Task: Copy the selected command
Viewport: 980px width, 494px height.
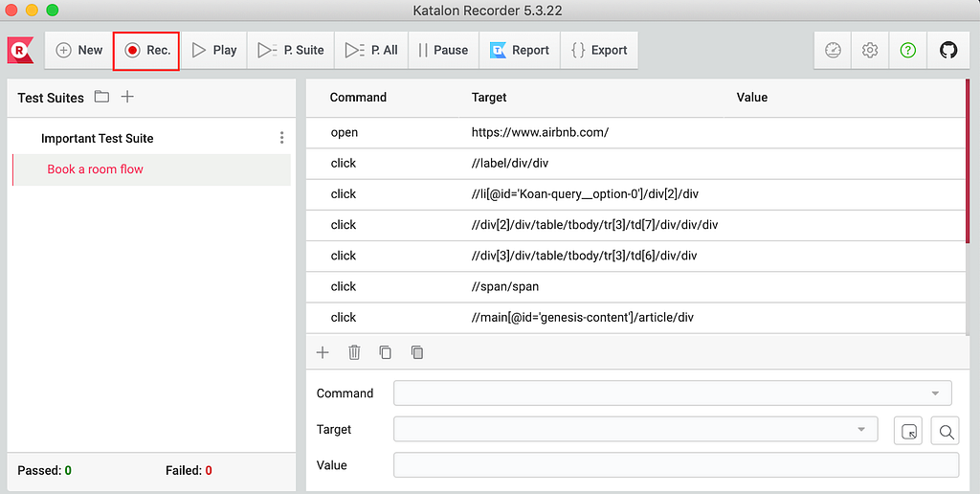Action: pos(386,352)
